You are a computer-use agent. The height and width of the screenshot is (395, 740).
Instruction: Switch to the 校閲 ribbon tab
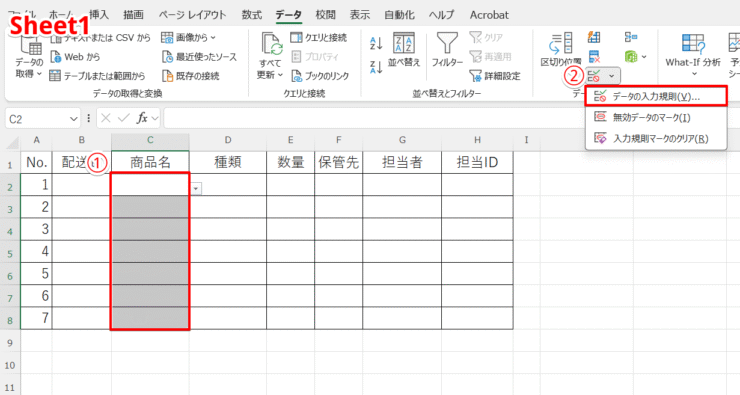pos(325,15)
